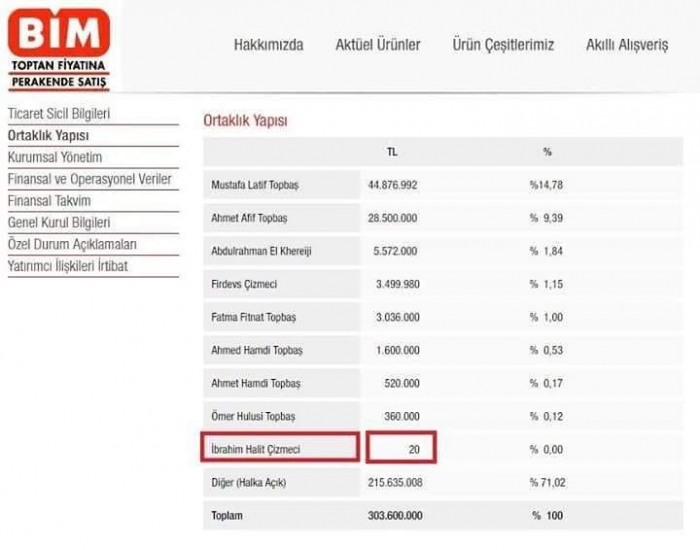Open the Aktüel Ürünler menu

pyautogui.click(x=377, y=45)
